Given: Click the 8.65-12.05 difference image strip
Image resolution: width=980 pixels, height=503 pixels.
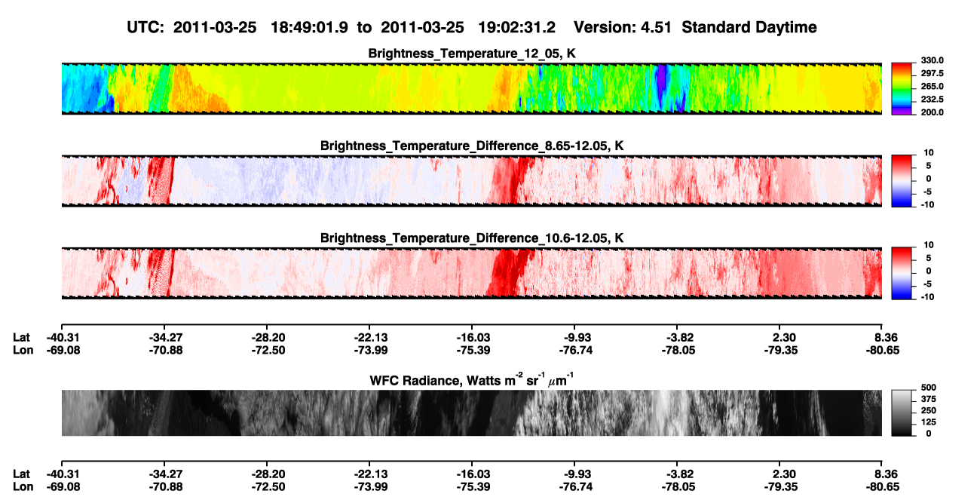Looking at the screenshot, I should tap(471, 180).
